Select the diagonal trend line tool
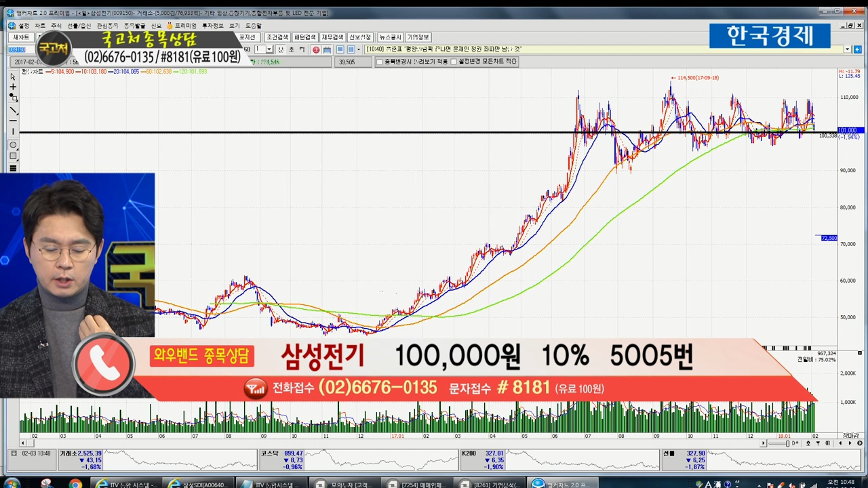This screenshot has width=868, height=488. coord(13,110)
